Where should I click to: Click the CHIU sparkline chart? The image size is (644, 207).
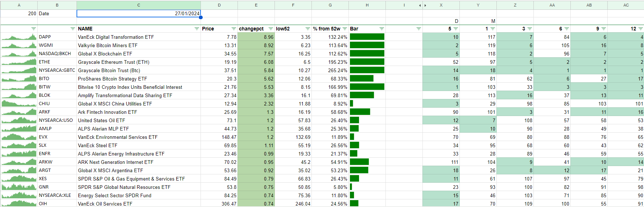point(19,104)
